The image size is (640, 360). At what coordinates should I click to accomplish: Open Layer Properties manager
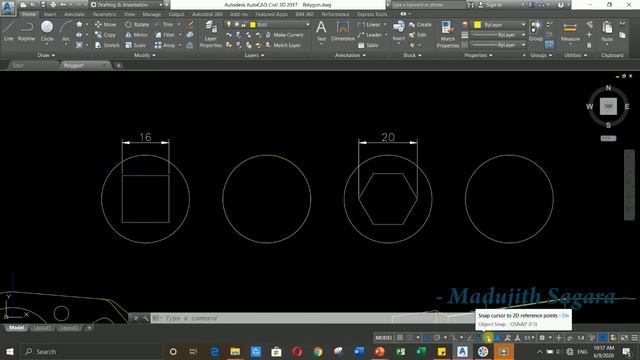point(211,35)
